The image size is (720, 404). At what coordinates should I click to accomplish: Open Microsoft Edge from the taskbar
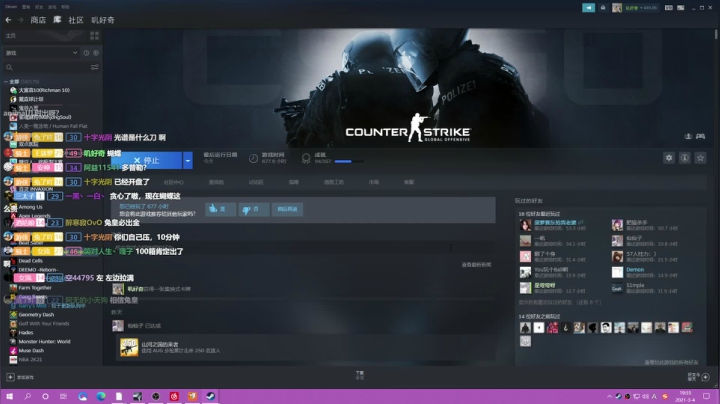tap(101, 396)
